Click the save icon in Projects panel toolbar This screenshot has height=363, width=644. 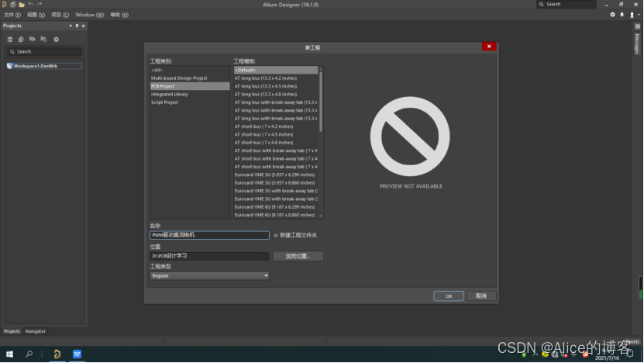tap(10, 40)
